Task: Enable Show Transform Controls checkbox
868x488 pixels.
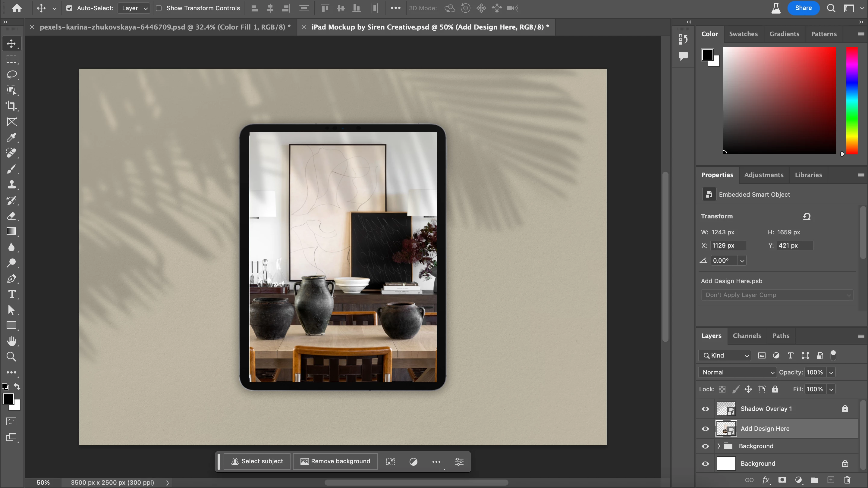Action: (159, 8)
